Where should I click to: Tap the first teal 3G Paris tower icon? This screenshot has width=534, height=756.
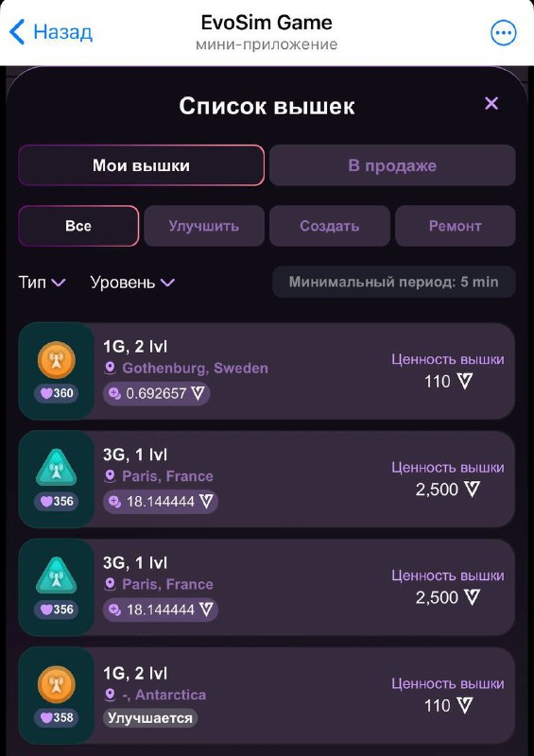pos(57,468)
